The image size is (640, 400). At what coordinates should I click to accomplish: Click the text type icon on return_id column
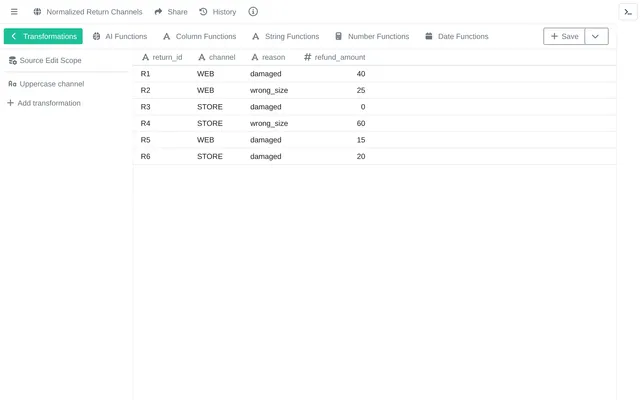point(145,58)
